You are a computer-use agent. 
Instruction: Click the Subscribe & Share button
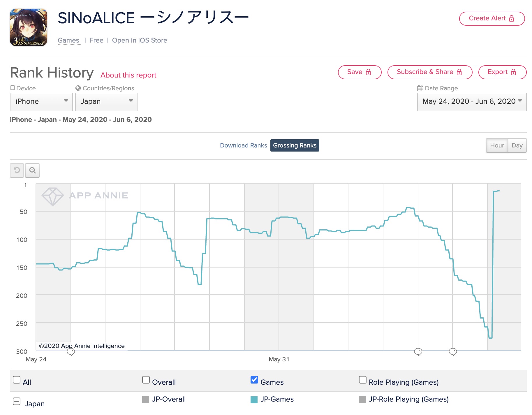tap(430, 72)
